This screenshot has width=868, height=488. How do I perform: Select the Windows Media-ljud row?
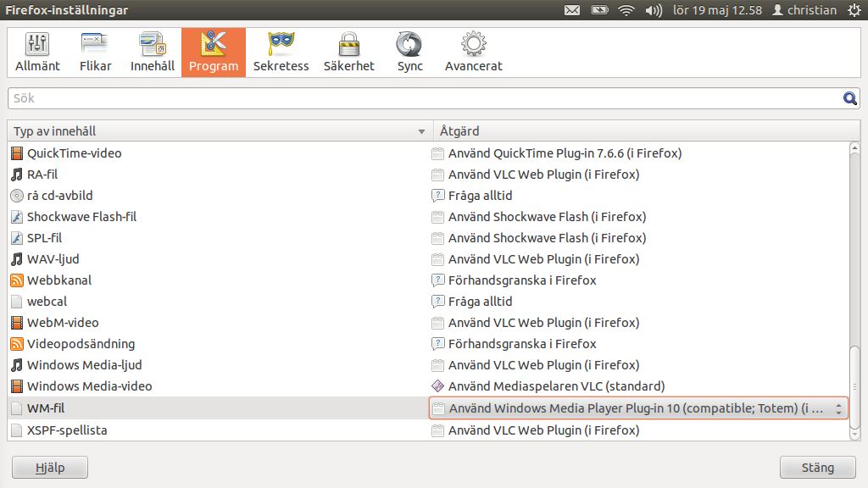[428, 365]
